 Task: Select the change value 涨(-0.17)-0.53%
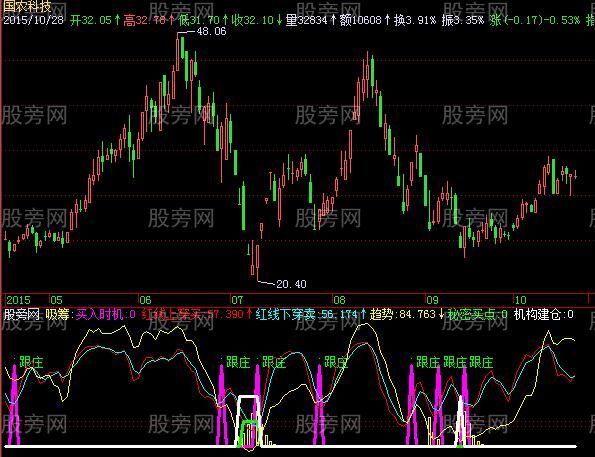[535, 20]
